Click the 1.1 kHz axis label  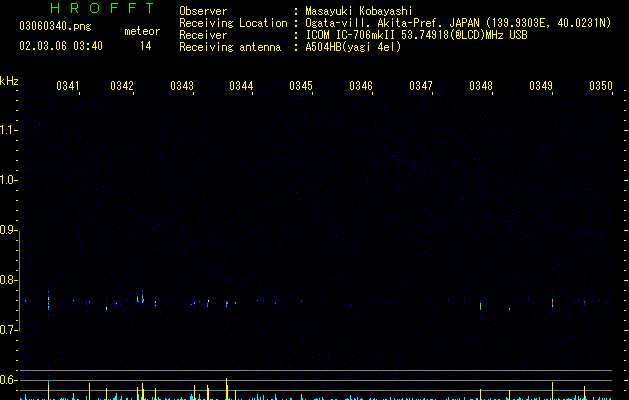coord(8,130)
